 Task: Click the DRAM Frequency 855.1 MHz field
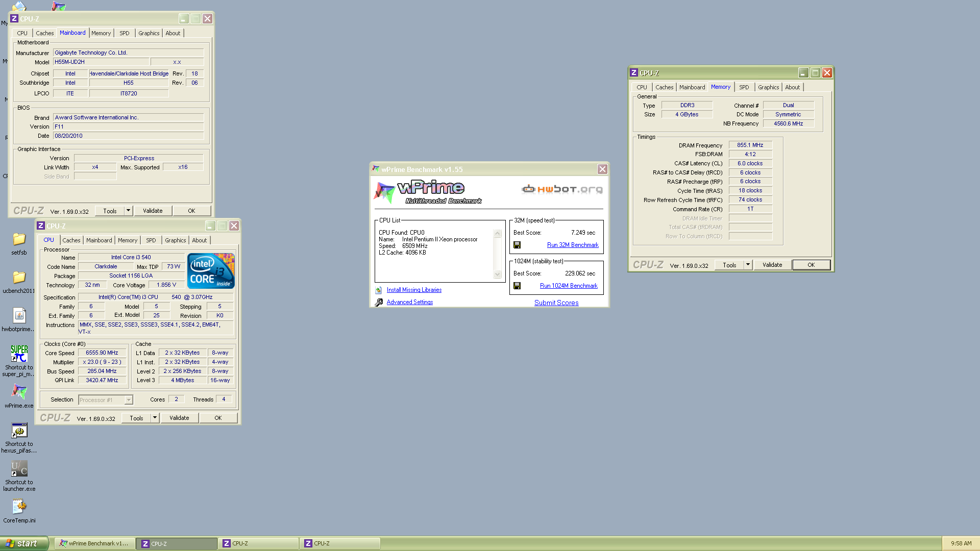pyautogui.click(x=750, y=145)
